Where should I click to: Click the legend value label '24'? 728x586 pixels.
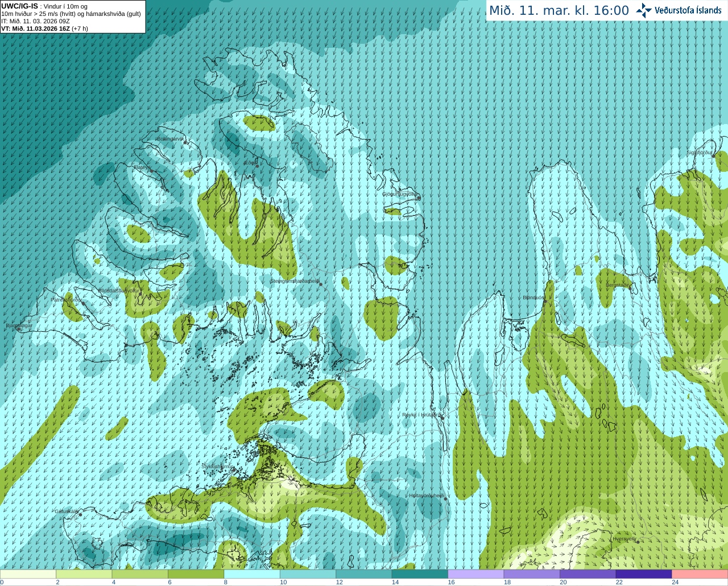pos(675,582)
